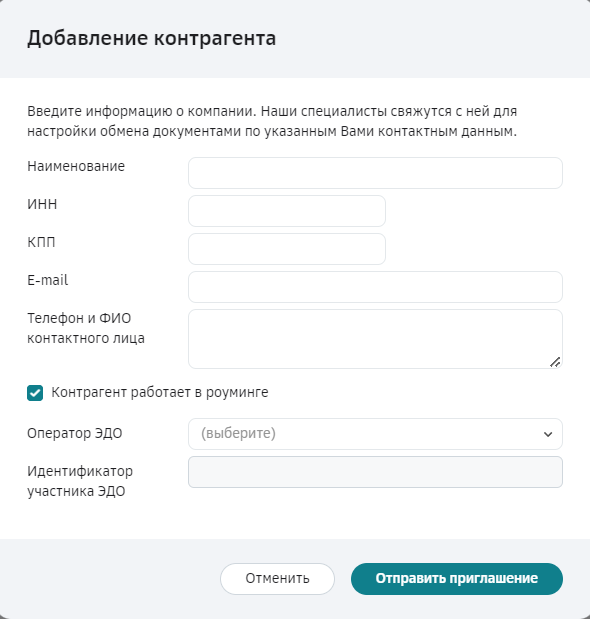Click the textarea resize handle icon
Viewport: 590px width, 619px height.
point(555,362)
